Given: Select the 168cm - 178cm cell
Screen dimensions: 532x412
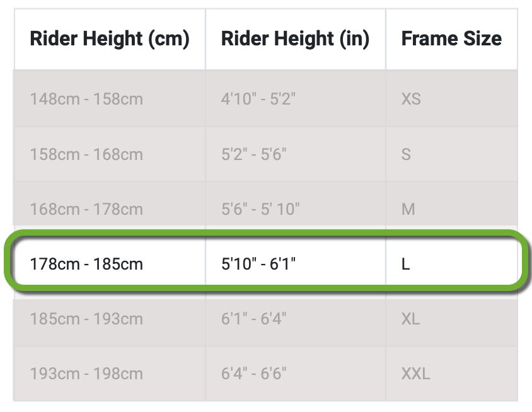Looking at the screenshot, I should coord(86,209).
